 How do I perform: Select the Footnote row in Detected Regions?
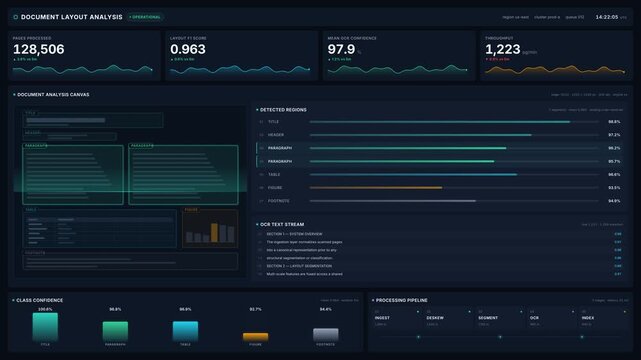pyautogui.click(x=440, y=201)
